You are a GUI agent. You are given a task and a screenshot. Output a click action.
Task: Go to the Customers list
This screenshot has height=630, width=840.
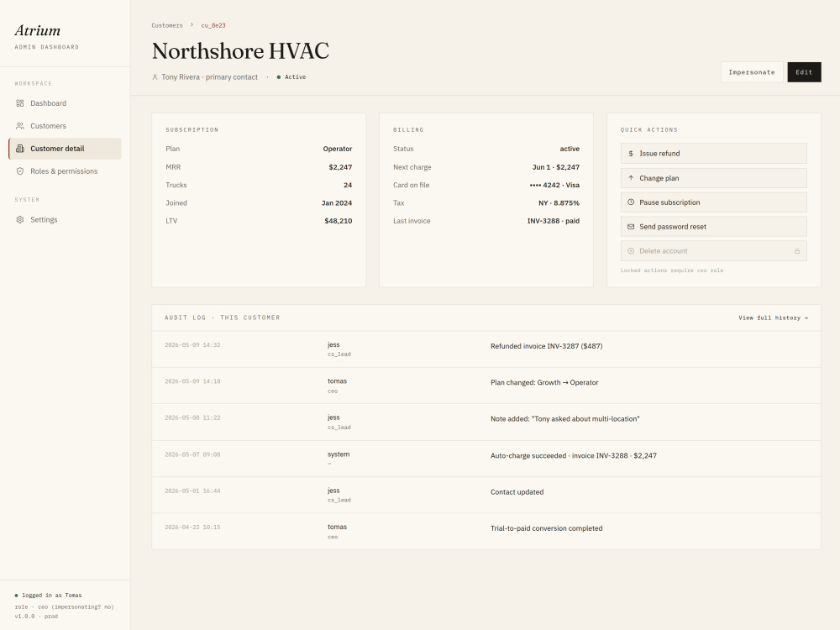(x=65, y=126)
